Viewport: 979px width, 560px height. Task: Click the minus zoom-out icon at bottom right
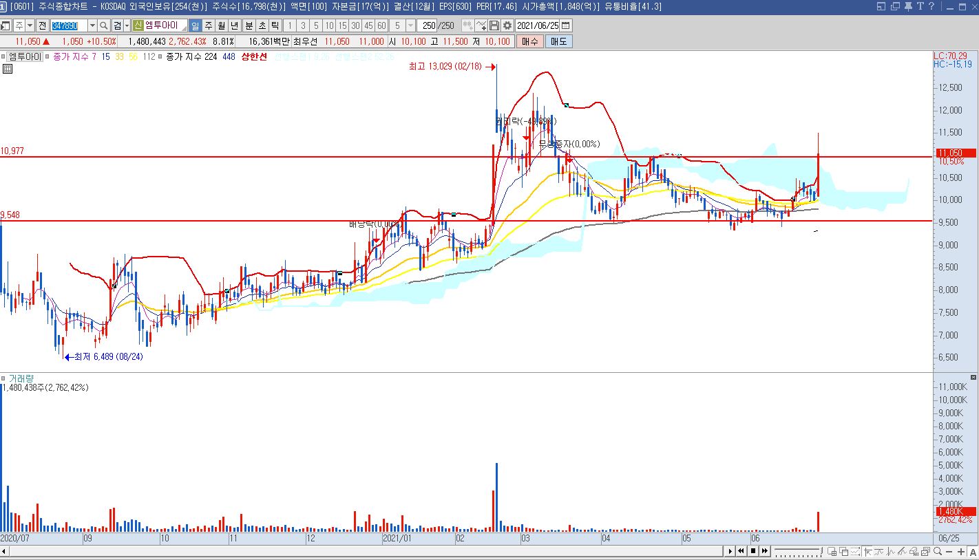[x=949, y=552]
